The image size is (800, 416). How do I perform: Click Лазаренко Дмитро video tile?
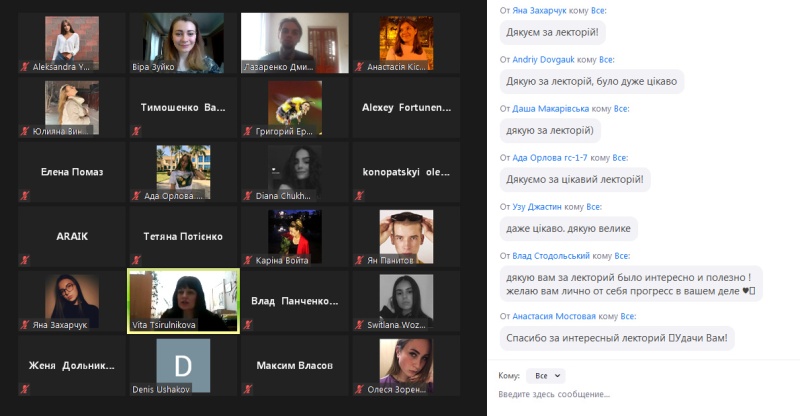click(295, 43)
